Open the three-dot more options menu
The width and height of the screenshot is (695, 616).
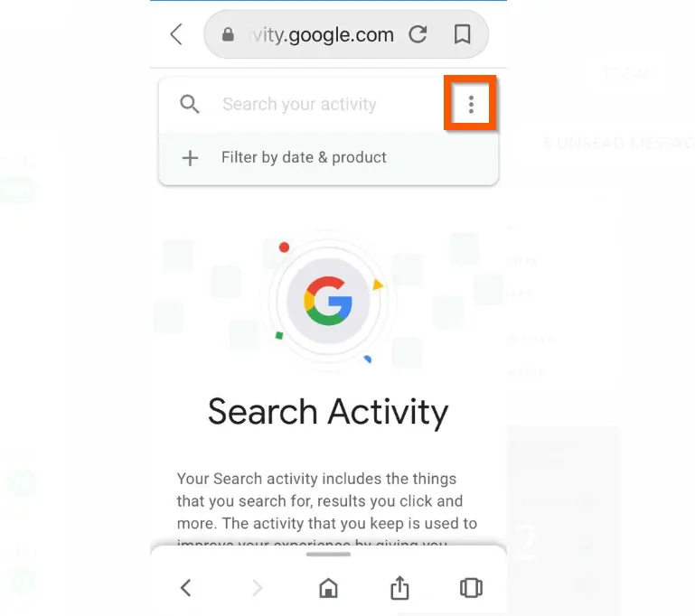471,105
